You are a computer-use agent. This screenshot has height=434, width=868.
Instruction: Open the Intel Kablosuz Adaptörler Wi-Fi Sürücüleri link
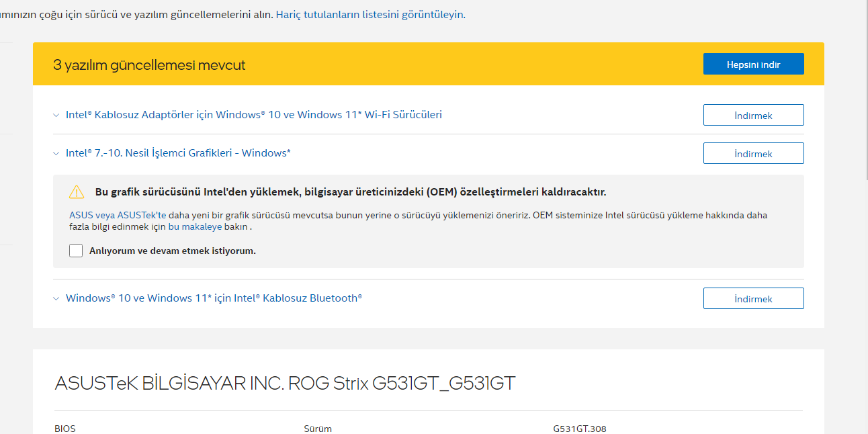point(254,114)
